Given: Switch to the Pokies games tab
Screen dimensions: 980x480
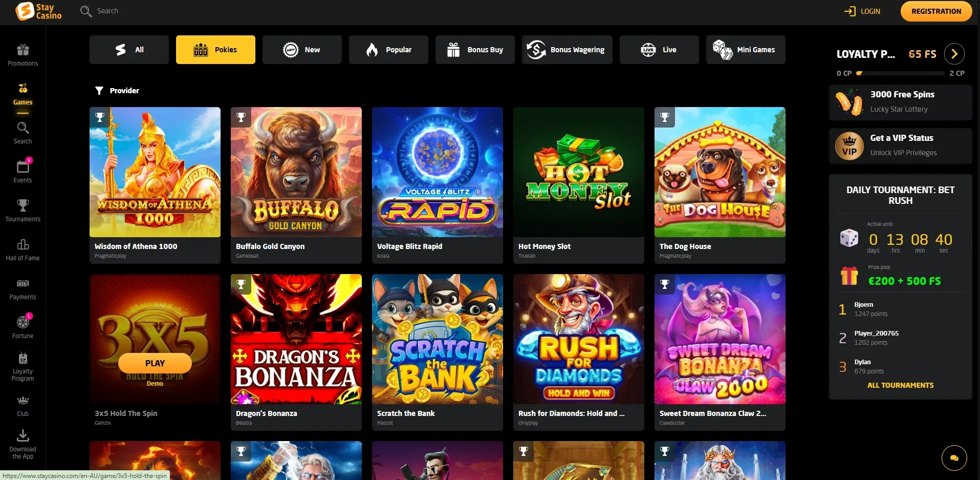Looking at the screenshot, I should [x=215, y=50].
